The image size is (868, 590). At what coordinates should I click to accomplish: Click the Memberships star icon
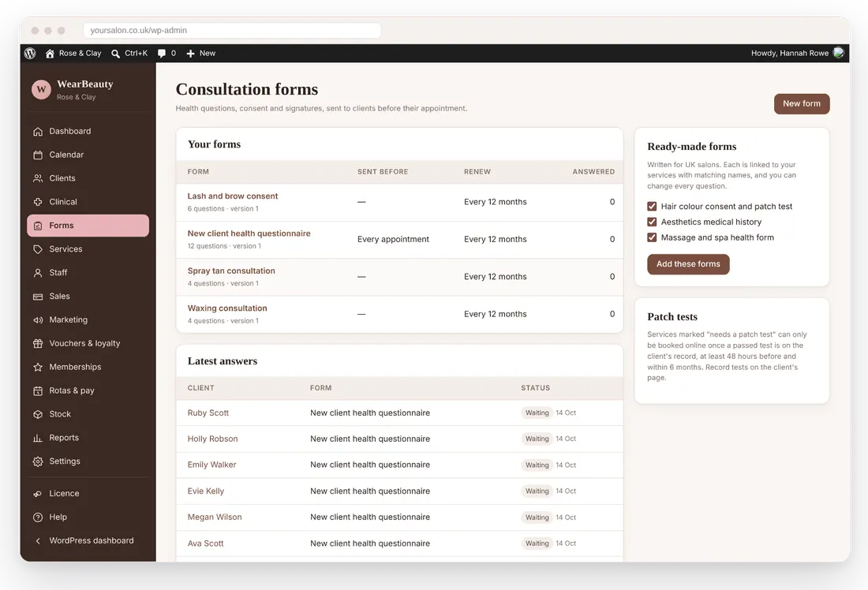(x=38, y=367)
